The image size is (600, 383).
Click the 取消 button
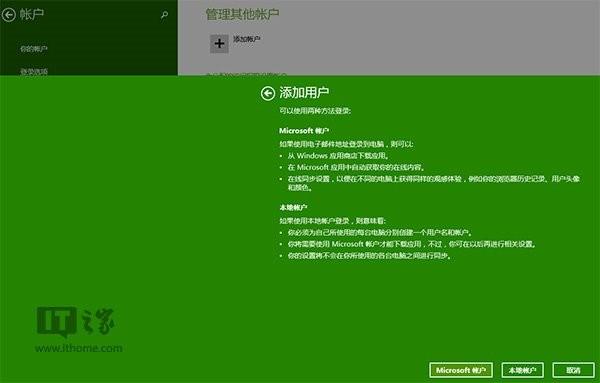(573, 370)
